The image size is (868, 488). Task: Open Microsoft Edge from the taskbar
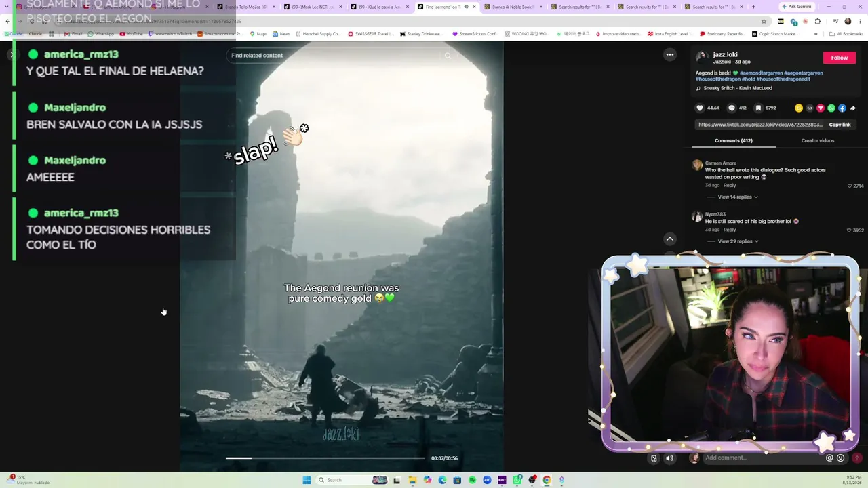[x=442, y=480]
